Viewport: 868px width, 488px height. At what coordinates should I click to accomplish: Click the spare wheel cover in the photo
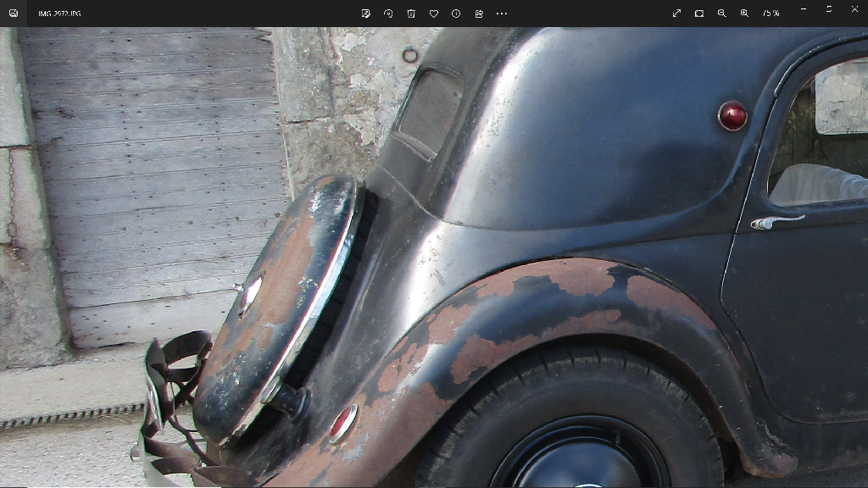[x=280, y=305]
